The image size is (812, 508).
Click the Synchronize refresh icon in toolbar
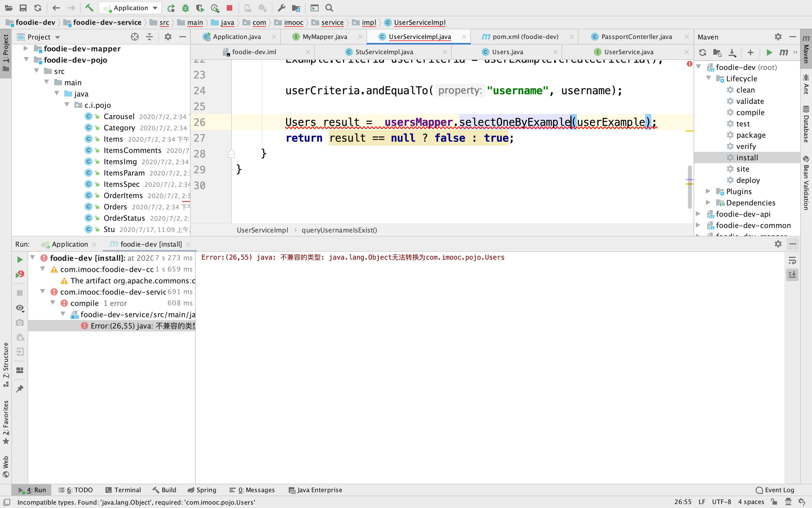38,8
